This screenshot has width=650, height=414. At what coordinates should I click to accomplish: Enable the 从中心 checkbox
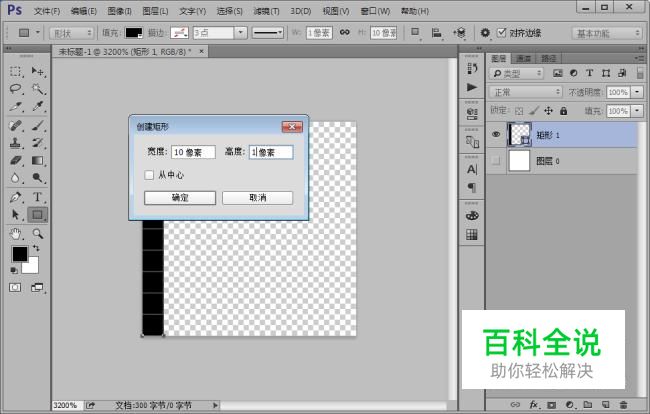click(x=149, y=175)
